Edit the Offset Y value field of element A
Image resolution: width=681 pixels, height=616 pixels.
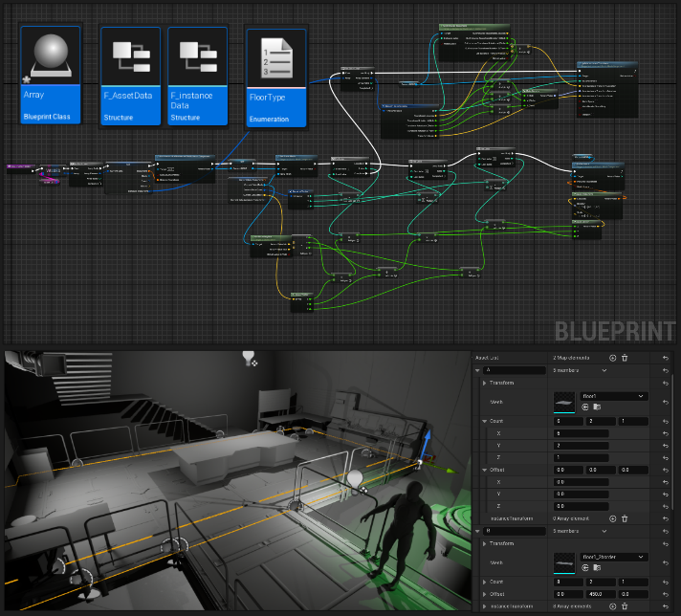(x=582, y=495)
